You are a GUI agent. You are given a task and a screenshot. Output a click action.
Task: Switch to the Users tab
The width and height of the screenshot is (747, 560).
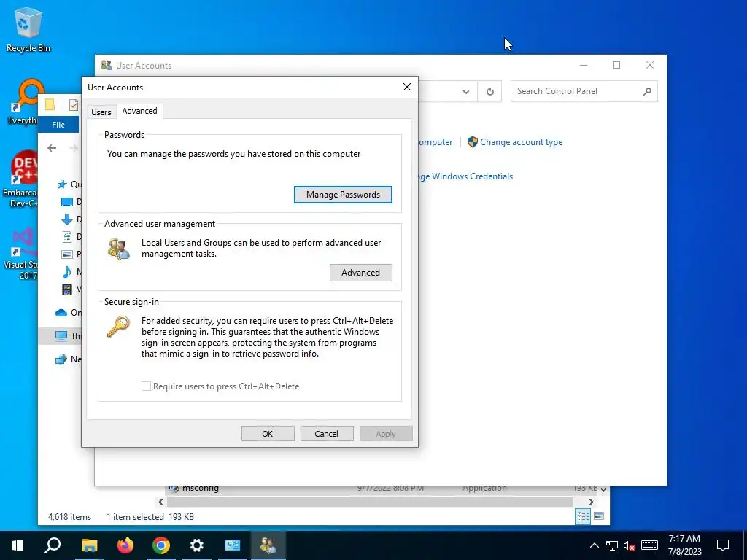click(101, 112)
